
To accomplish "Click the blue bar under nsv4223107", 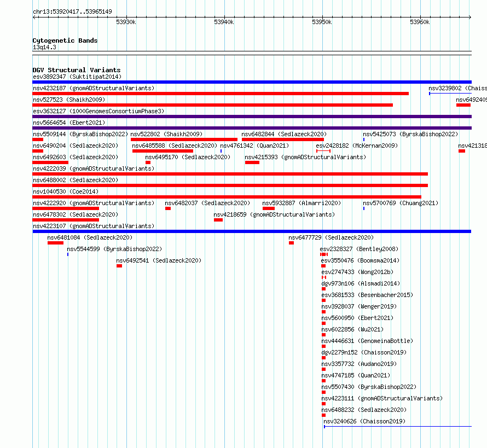I will coord(252,231).
